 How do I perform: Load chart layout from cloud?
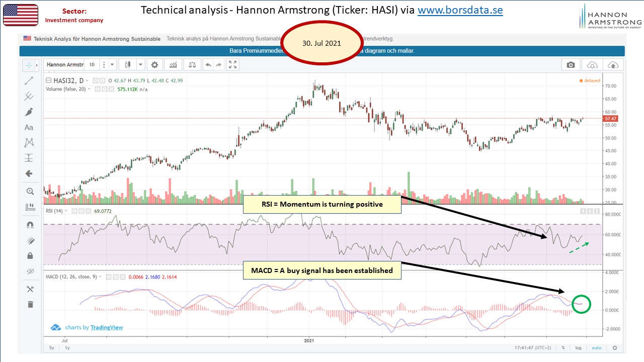click(x=592, y=65)
